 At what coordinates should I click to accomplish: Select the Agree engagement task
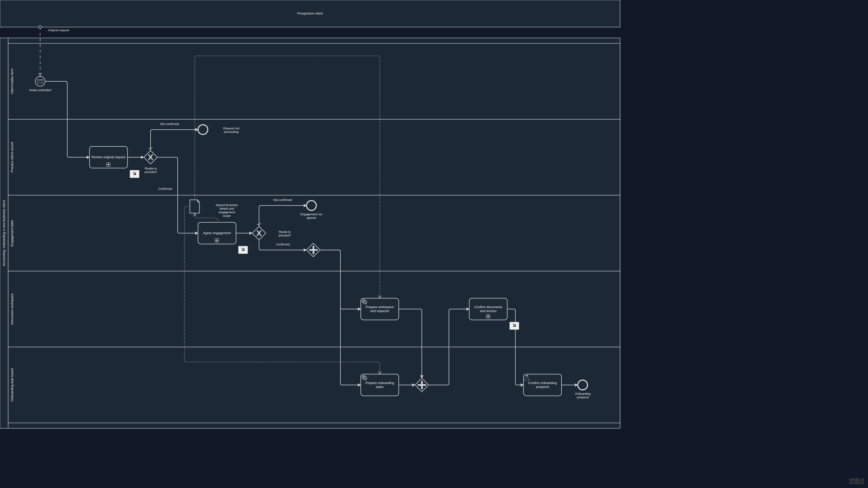click(217, 233)
